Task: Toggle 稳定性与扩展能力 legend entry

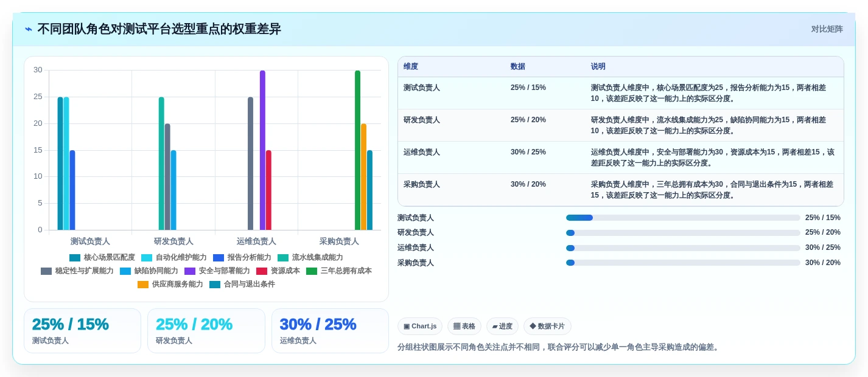Action: click(77, 271)
